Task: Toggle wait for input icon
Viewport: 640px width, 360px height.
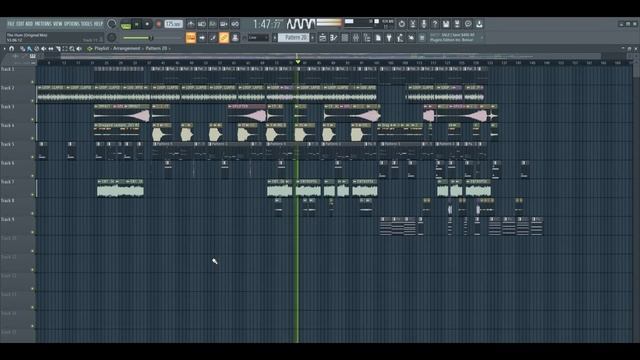Action: pos(202,24)
